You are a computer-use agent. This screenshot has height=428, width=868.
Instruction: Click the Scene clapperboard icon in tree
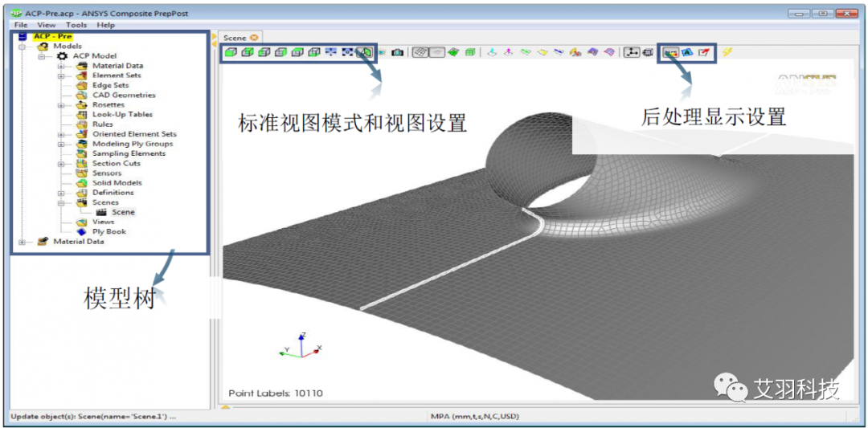[x=101, y=212]
